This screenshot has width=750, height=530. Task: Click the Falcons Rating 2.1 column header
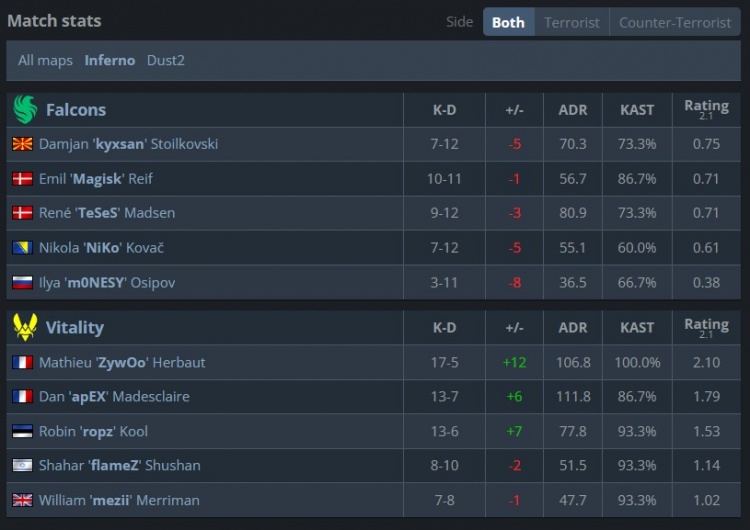click(706, 109)
